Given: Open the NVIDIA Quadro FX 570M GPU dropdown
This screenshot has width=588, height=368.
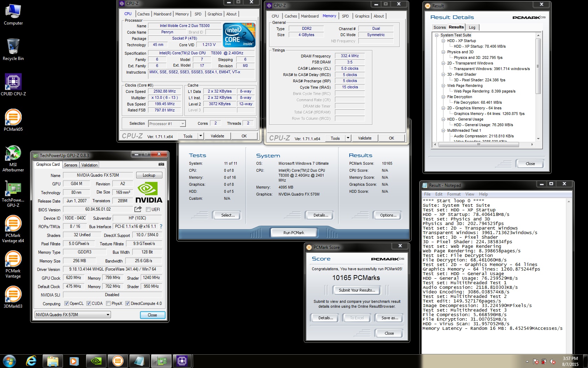Looking at the screenshot, I should (73, 315).
